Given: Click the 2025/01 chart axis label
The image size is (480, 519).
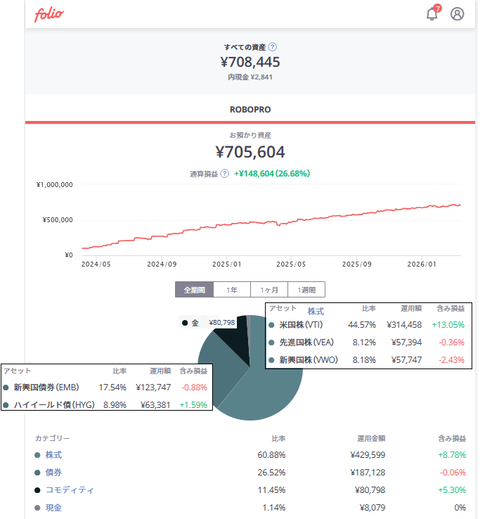Looking at the screenshot, I should (x=227, y=264).
